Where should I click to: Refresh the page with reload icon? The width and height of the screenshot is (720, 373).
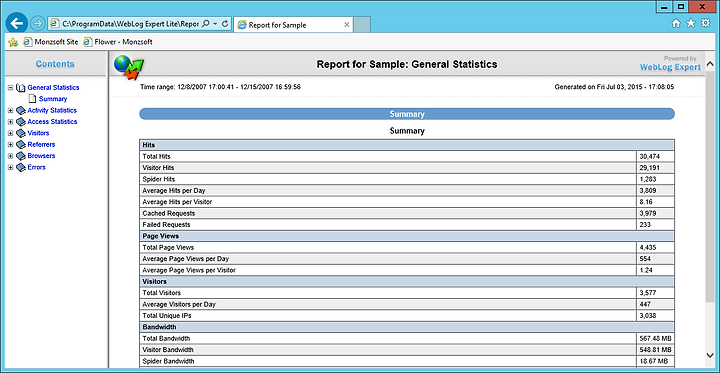coord(225,23)
